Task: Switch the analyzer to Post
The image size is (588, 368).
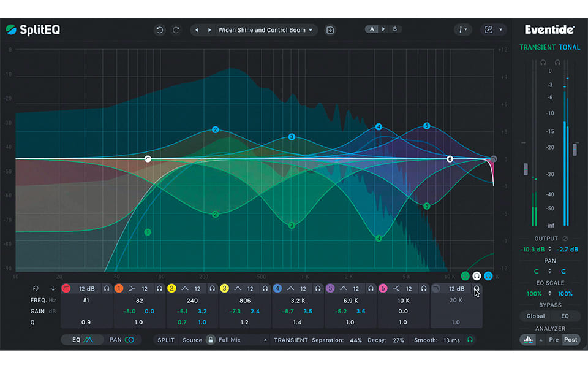Action: (x=570, y=340)
